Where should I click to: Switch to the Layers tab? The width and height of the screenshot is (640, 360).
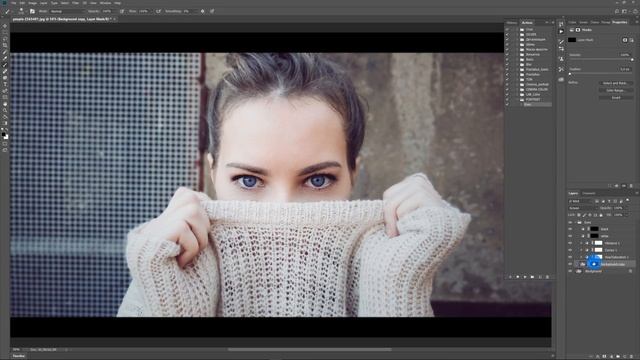573,193
